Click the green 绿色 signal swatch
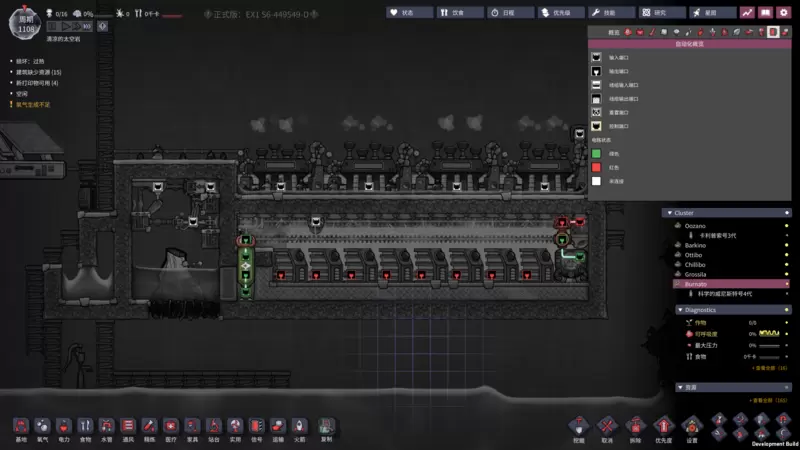Image resolution: width=800 pixels, height=450 pixels. tap(596, 154)
